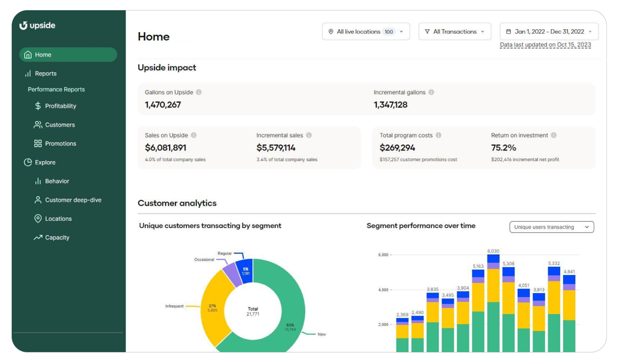Click the Promotions grid icon
621x364 pixels.
(38, 144)
